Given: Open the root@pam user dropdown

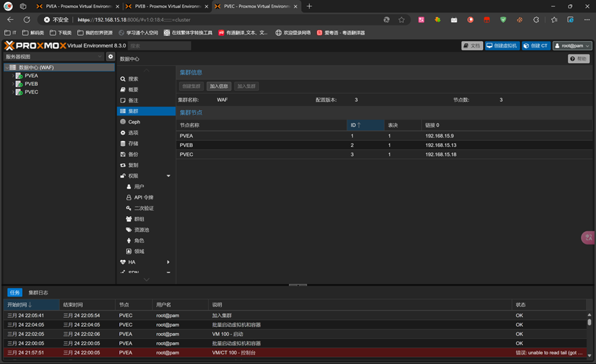Looking at the screenshot, I should (x=572, y=46).
